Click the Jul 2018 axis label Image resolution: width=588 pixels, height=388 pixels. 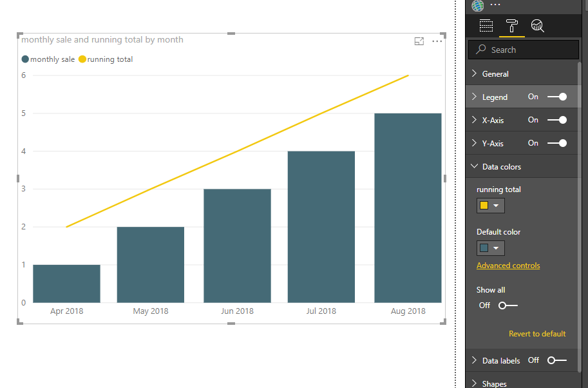click(x=321, y=311)
